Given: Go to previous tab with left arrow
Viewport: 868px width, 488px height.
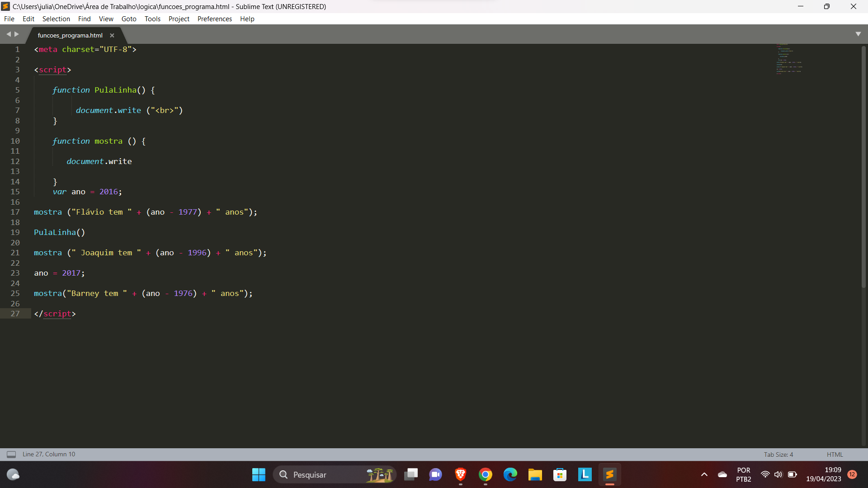Looking at the screenshot, I should (8, 34).
